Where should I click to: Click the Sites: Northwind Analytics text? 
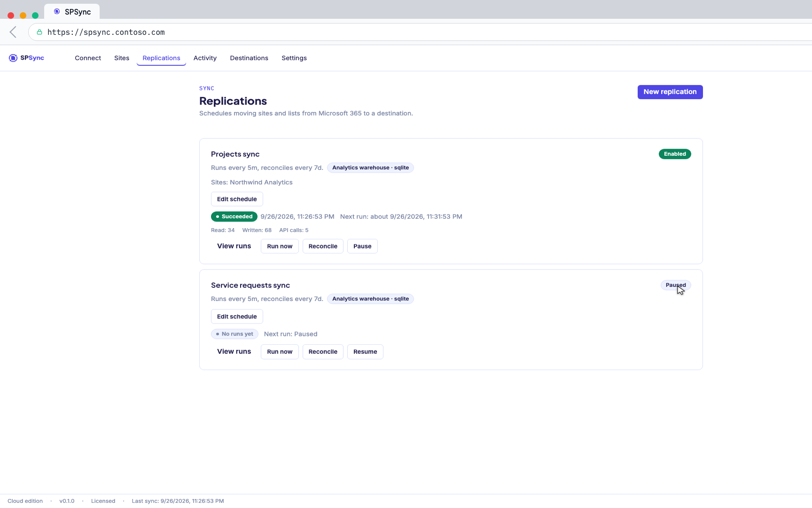252,183
